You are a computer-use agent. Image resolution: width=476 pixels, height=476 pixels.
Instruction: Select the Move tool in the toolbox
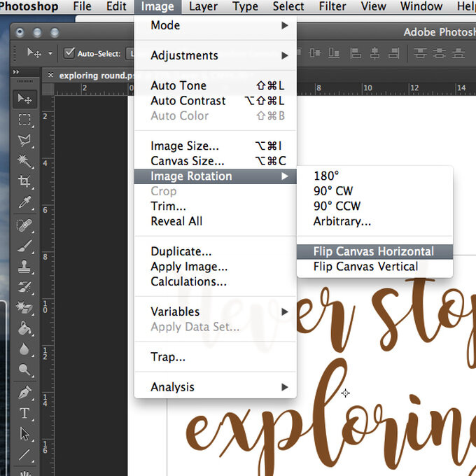click(x=25, y=99)
